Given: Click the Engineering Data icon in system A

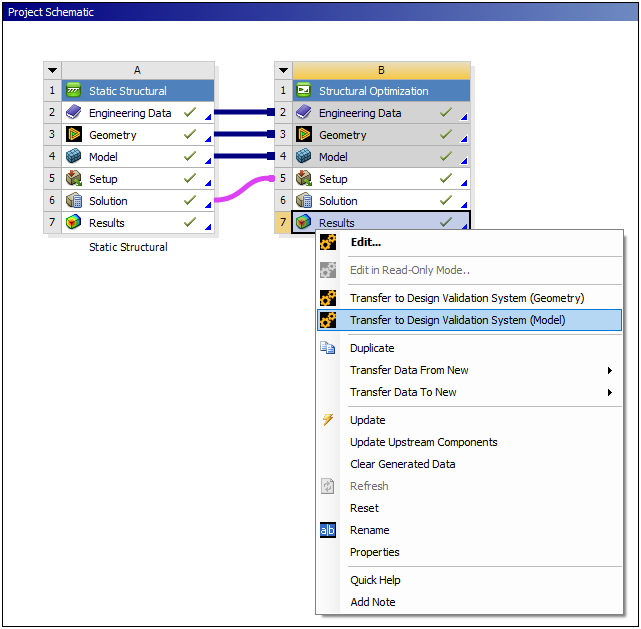Looking at the screenshot, I should [x=73, y=113].
